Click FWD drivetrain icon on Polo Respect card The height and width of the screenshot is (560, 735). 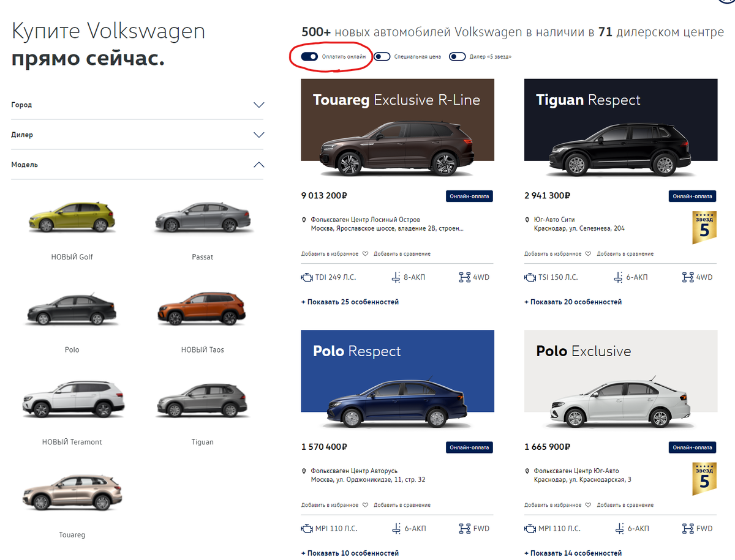click(x=465, y=528)
